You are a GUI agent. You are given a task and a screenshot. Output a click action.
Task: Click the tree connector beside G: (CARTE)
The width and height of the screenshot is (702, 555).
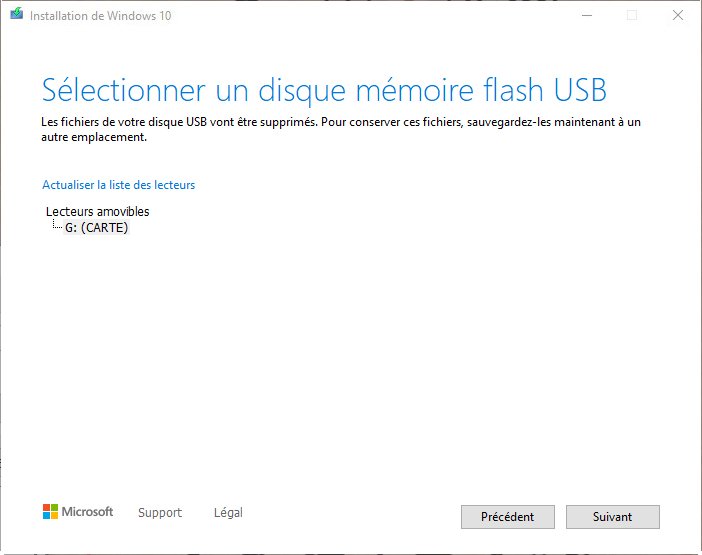coord(57,227)
